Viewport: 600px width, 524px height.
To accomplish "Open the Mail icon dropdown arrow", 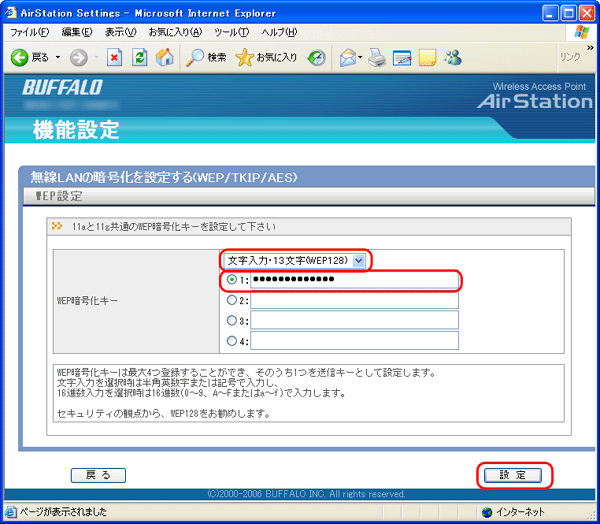I will tap(360, 58).
